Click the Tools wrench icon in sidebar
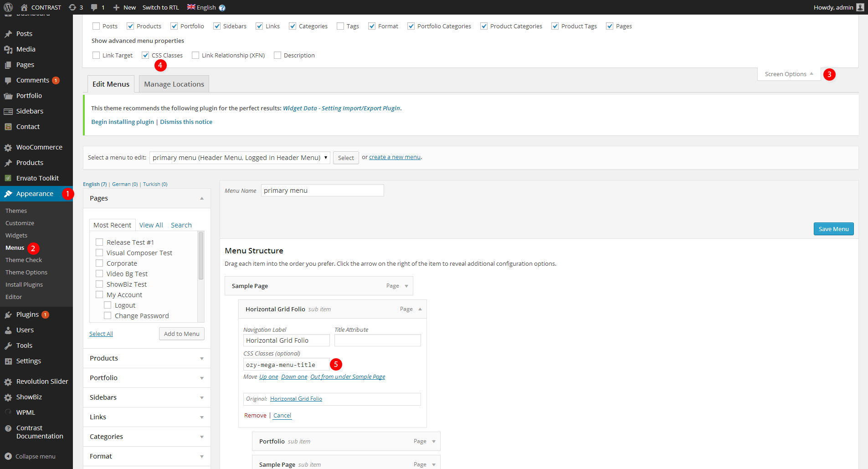868x469 pixels. click(8, 345)
